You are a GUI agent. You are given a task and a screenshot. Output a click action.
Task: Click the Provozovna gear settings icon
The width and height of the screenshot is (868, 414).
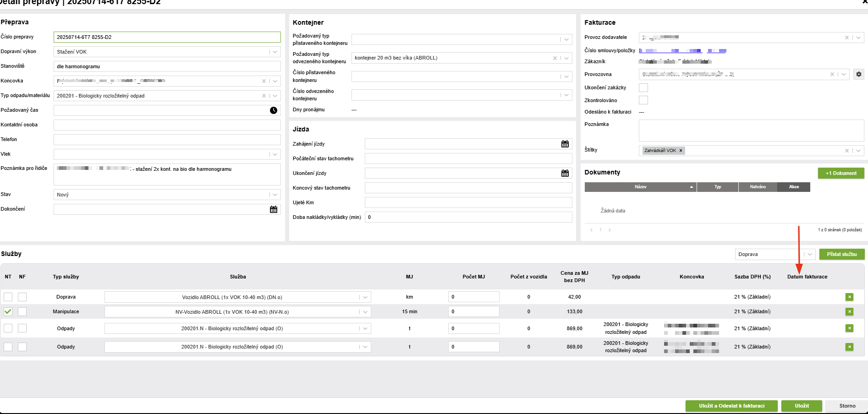[859, 74]
